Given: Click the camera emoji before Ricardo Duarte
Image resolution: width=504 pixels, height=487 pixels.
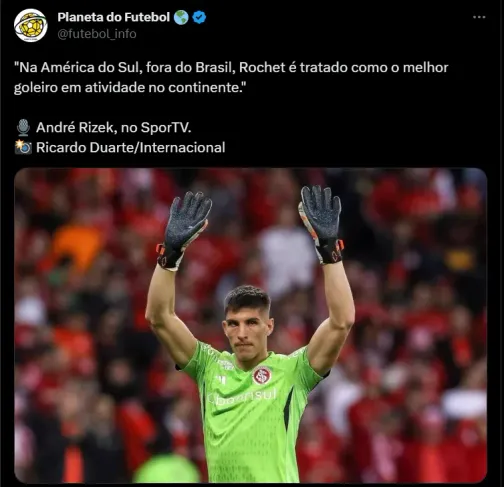Looking at the screenshot, I should (x=23, y=147).
